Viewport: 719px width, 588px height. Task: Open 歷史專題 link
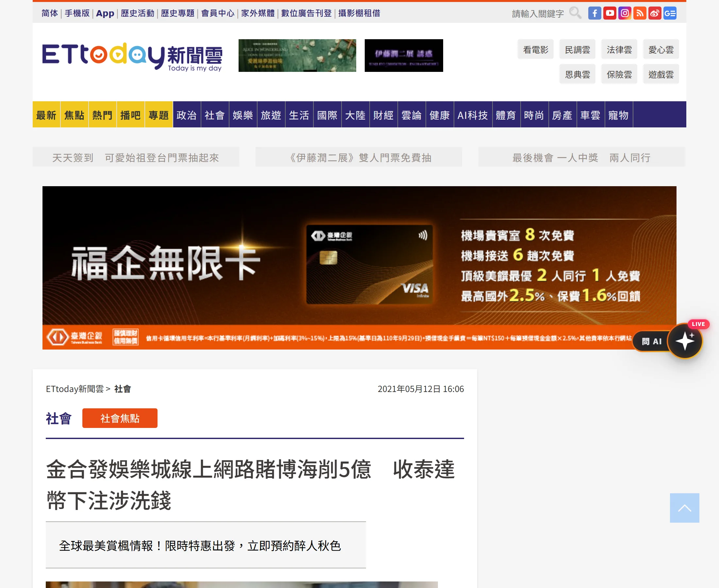(177, 13)
